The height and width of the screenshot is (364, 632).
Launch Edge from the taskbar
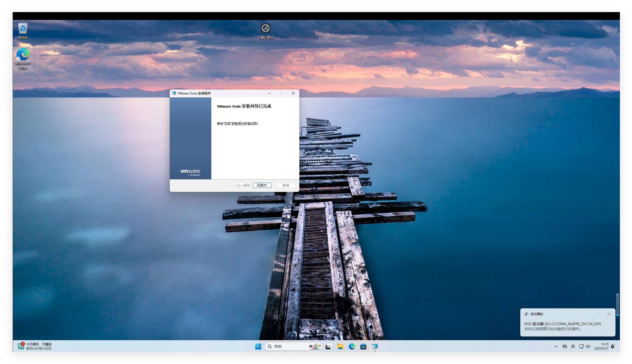pyautogui.click(x=352, y=346)
